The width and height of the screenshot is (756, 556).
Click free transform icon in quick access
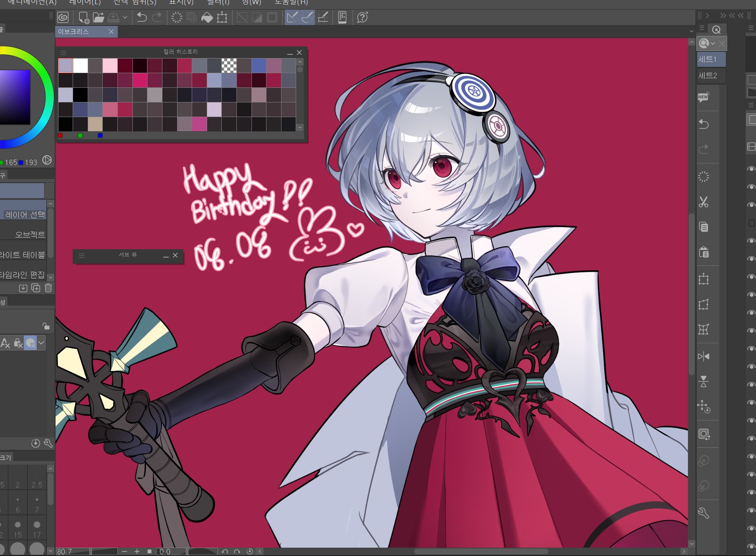[x=704, y=304]
